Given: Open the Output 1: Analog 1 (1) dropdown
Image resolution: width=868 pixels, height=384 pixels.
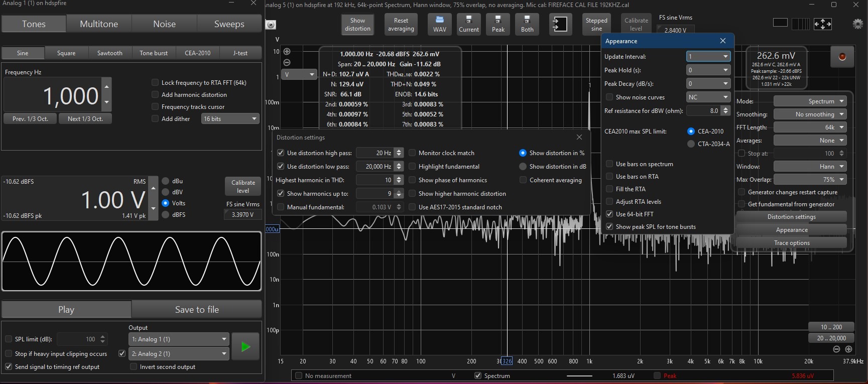Looking at the screenshot, I should tap(179, 339).
